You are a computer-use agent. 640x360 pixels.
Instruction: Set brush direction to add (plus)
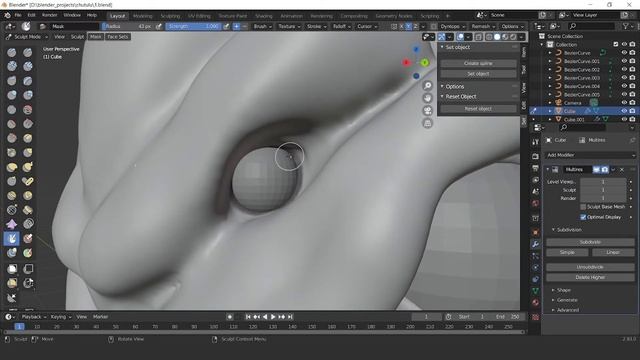(236, 26)
